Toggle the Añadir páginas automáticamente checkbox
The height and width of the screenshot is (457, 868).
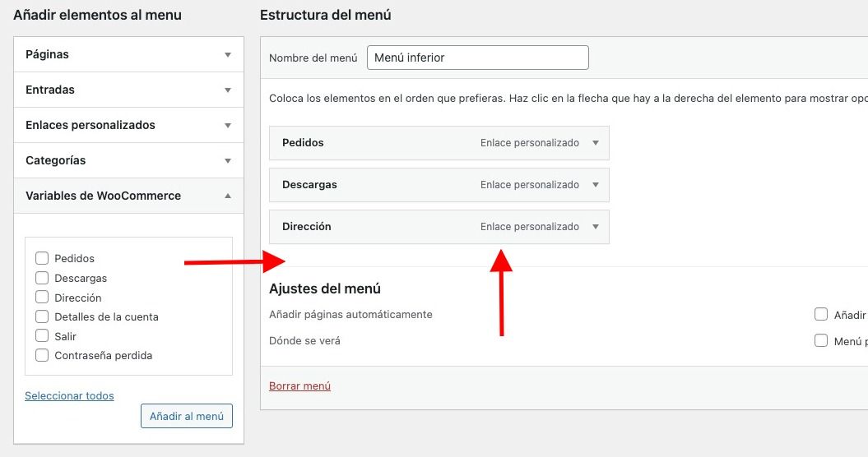(x=821, y=314)
